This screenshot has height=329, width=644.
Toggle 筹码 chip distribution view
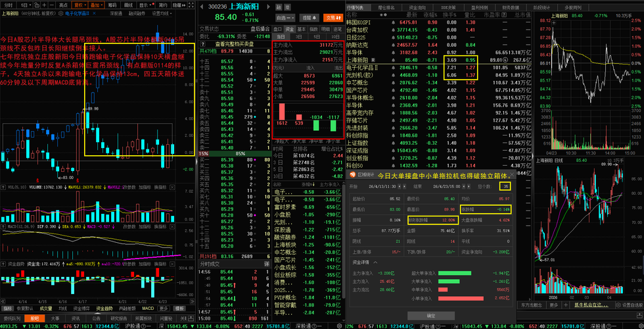[x=112, y=5]
